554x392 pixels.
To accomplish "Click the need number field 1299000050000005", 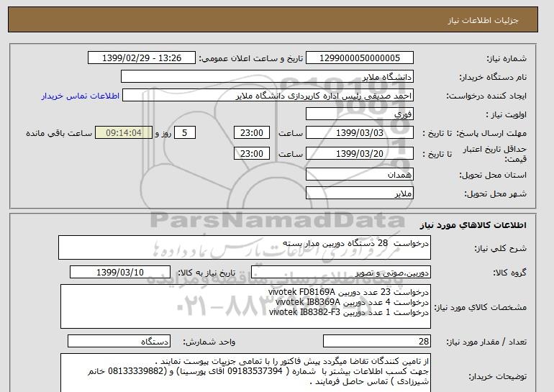I will [x=359, y=58].
